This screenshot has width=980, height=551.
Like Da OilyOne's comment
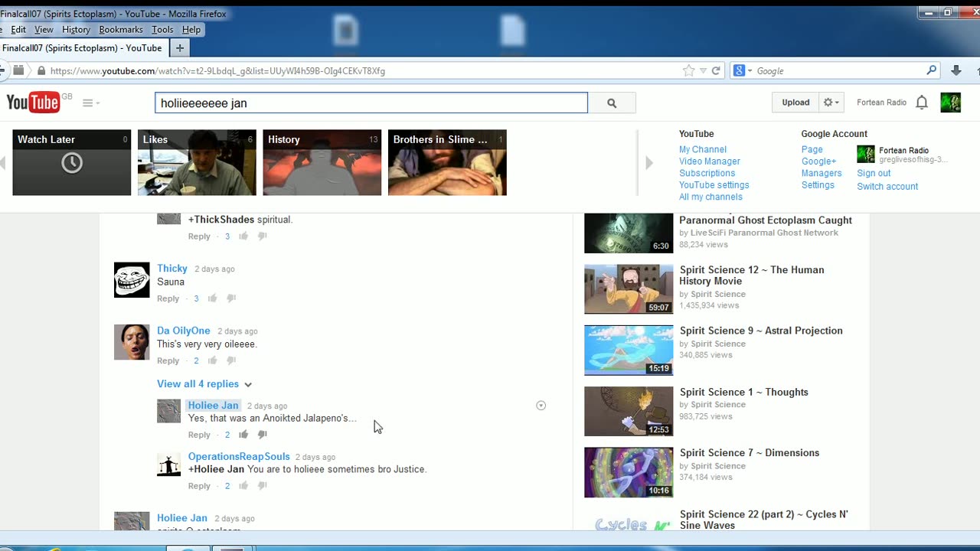pyautogui.click(x=213, y=360)
